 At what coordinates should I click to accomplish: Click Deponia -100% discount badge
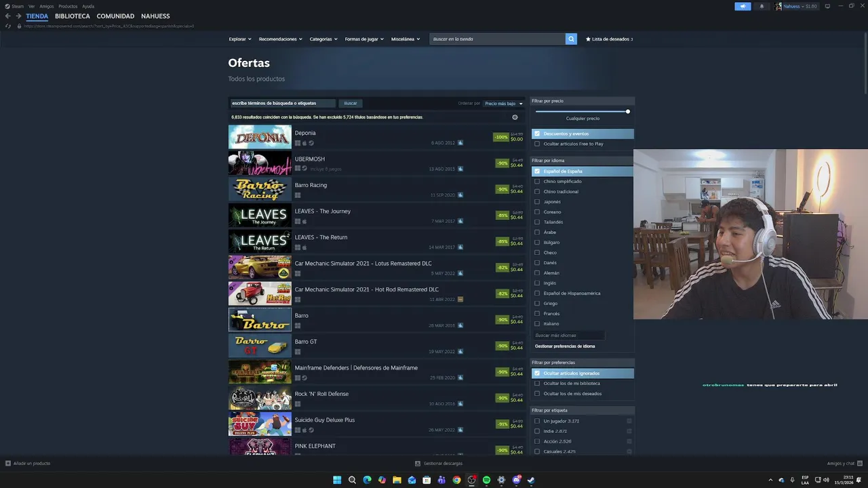click(x=501, y=137)
